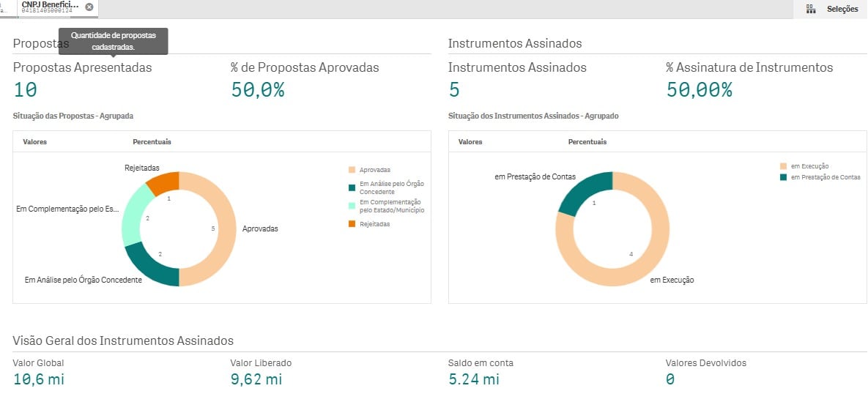Clear the CNPJ Beneficiário selection chip
The height and width of the screenshot is (402, 868).
point(89,7)
